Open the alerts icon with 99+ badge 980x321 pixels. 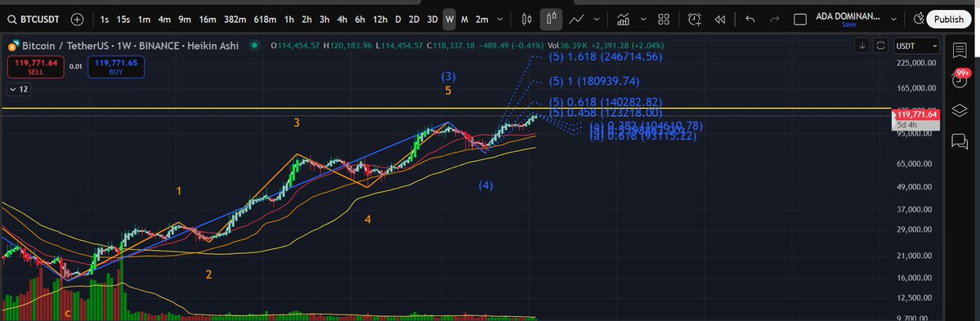click(960, 79)
